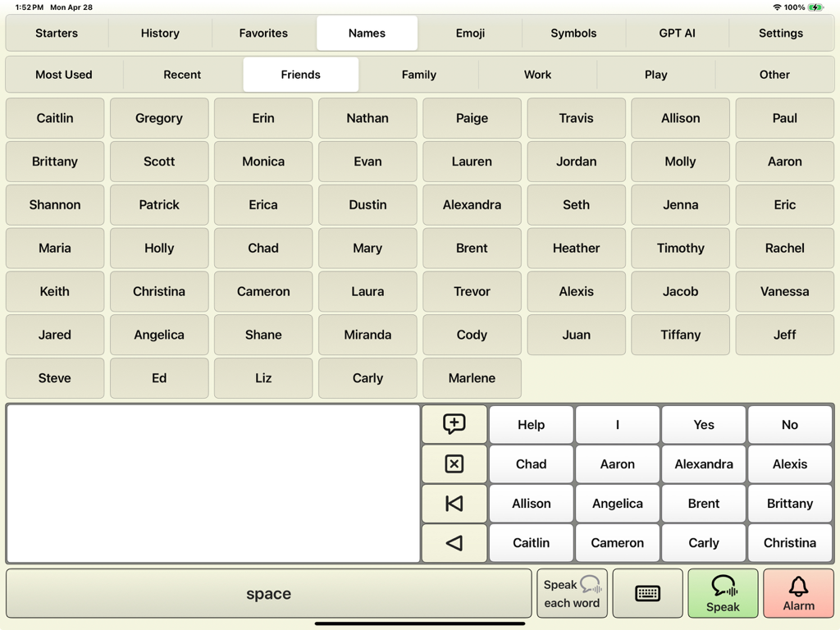
Task: Open the on-screen keyboard icon
Action: (647, 592)
